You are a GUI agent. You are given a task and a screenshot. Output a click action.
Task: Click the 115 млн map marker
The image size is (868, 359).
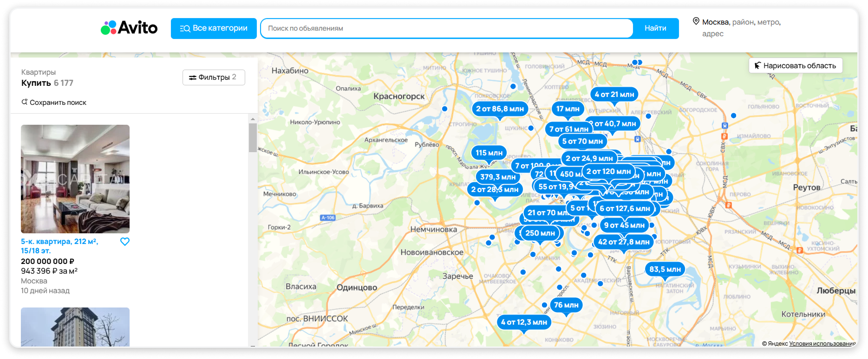(489, 153)
